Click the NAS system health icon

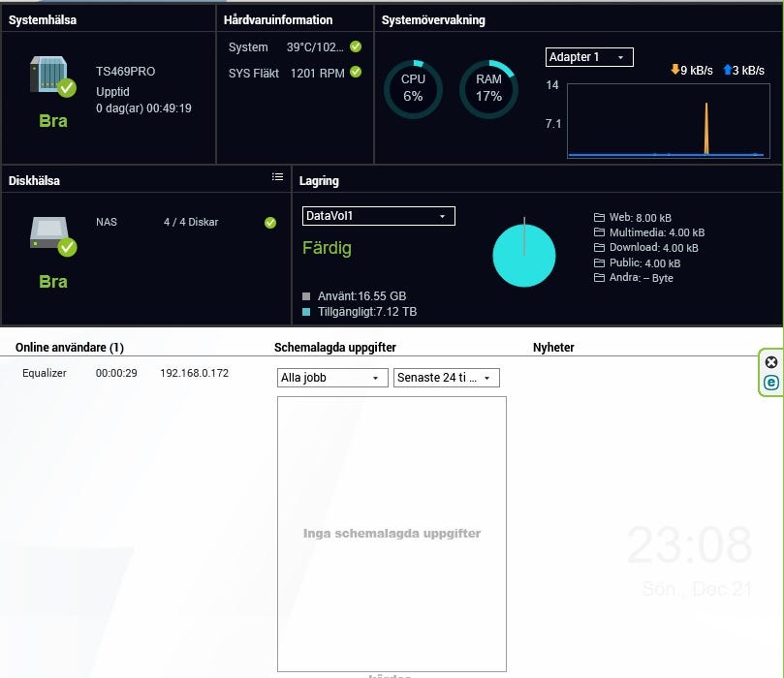pyautogui.click(x=51, y=77)
